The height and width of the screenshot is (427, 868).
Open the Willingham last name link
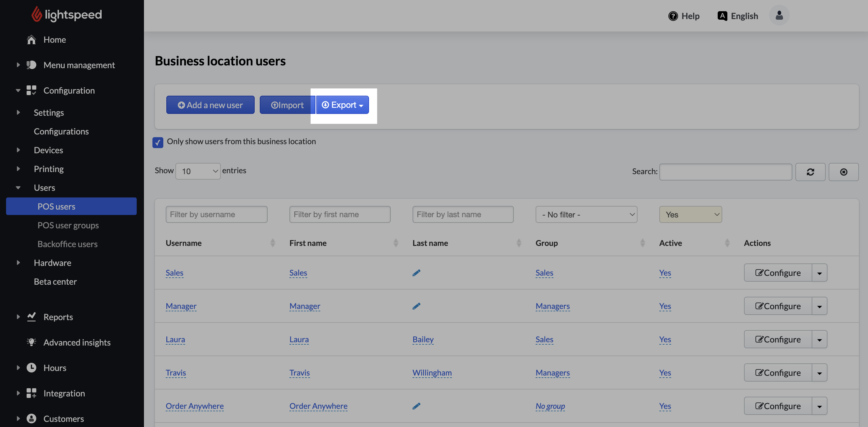pyautogui.click(x=432, y=373)
